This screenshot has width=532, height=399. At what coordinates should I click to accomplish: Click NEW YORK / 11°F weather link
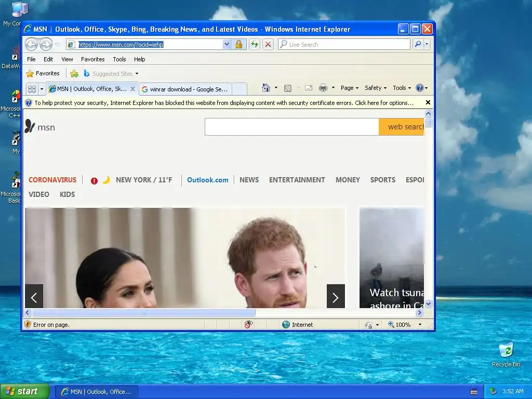coord(144,180)
